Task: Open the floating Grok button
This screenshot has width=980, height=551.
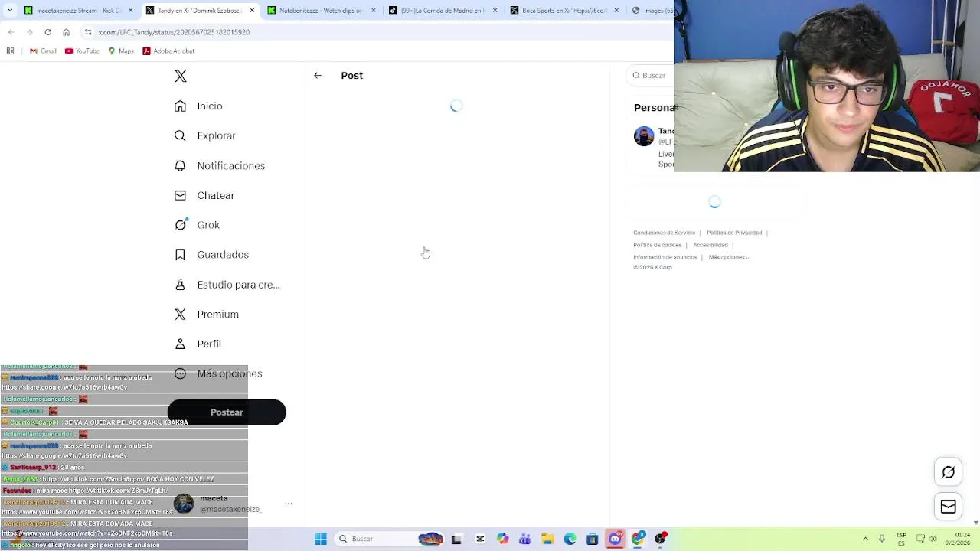Action: pyautogui.click(x=948, y=472)
